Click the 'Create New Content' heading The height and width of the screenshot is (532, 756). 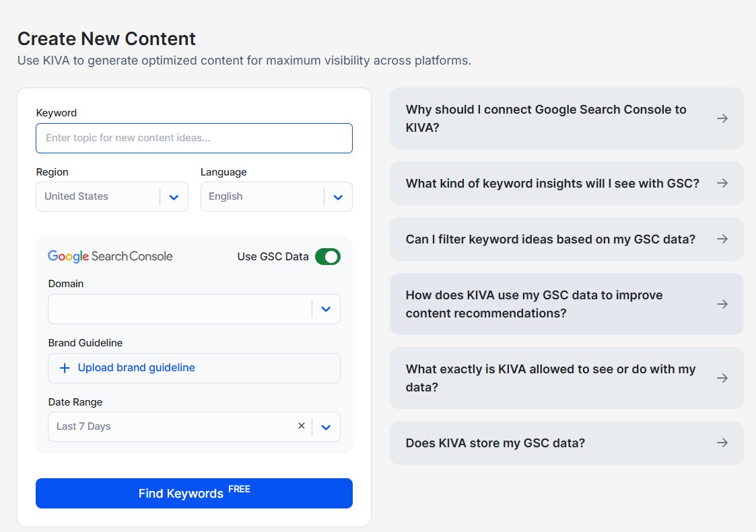pyautogui.click(x=106, y=39)
